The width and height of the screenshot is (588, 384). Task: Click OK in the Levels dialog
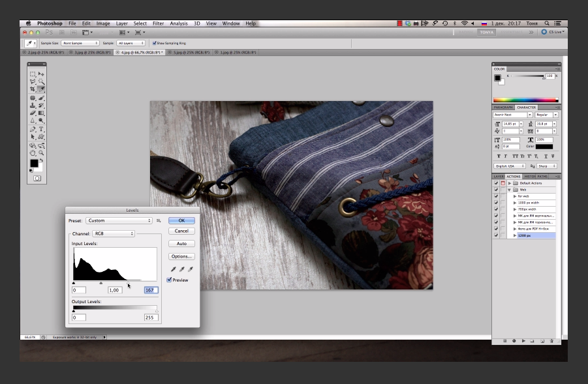coord(181,220)
